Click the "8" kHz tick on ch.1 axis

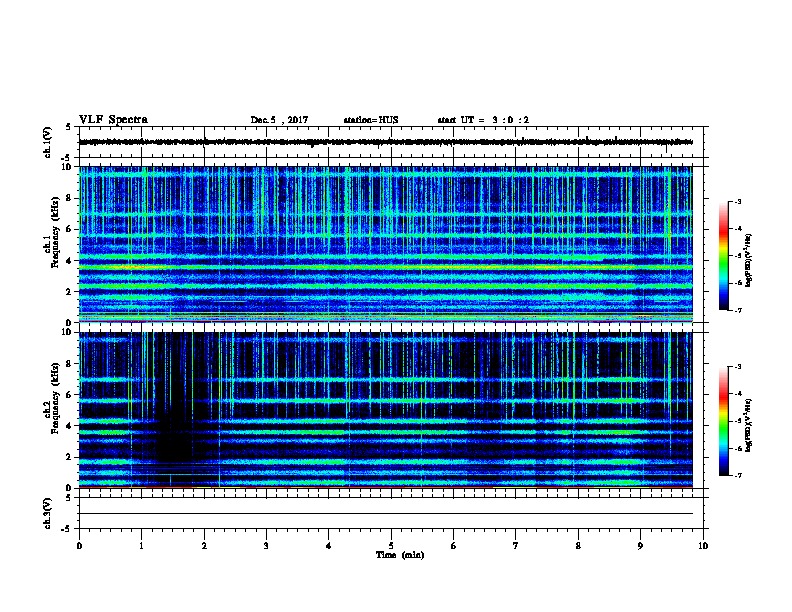click(x=69, y=198)
